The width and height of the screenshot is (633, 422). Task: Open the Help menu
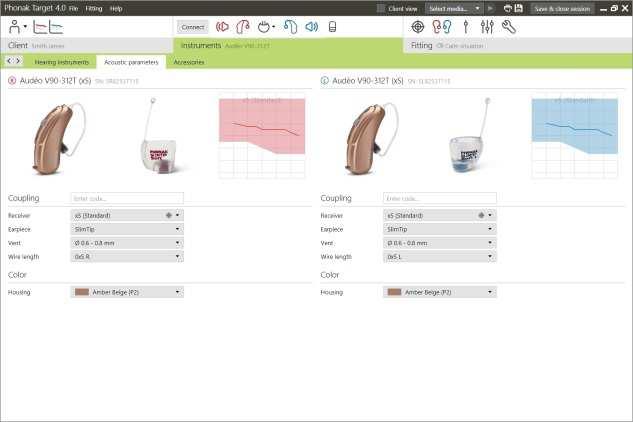[116, 8]
